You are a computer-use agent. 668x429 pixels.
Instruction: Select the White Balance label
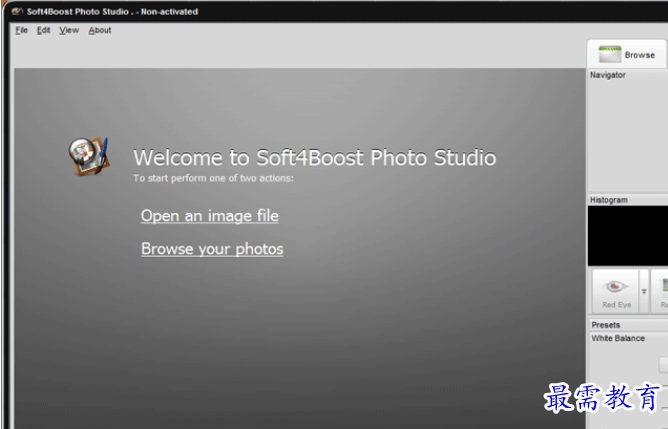[x=618, y=338]
